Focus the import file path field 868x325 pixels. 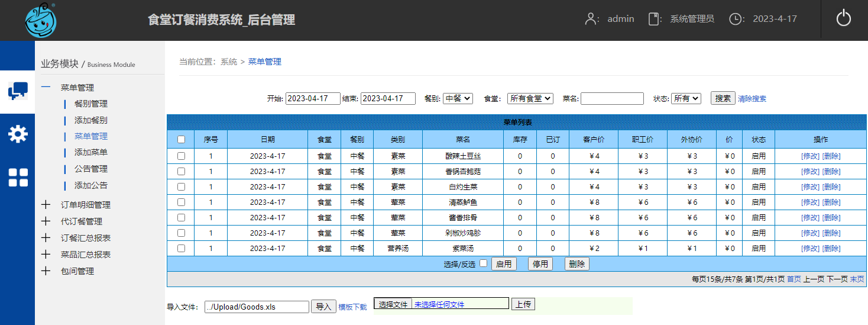click(x=257, y=307)
